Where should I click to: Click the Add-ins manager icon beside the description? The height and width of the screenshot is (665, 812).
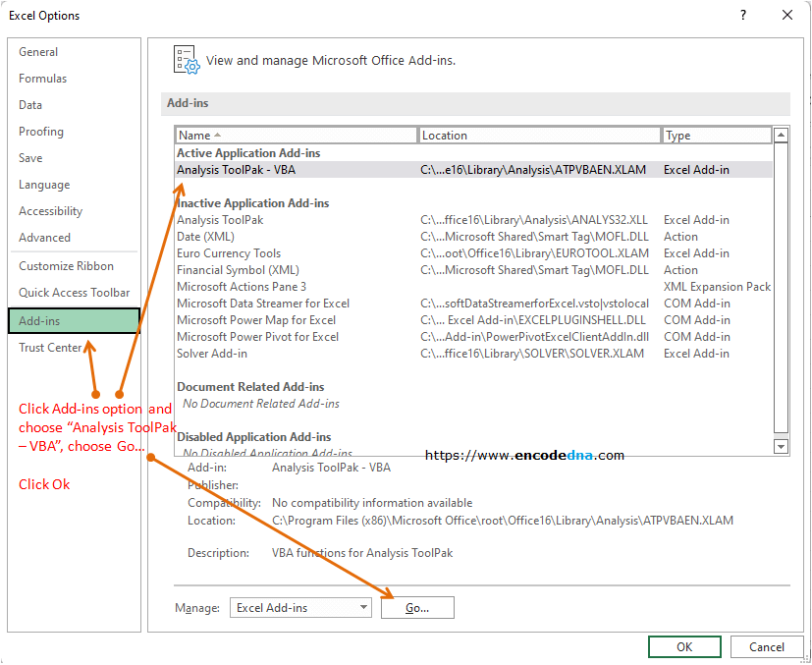(185, 60)
